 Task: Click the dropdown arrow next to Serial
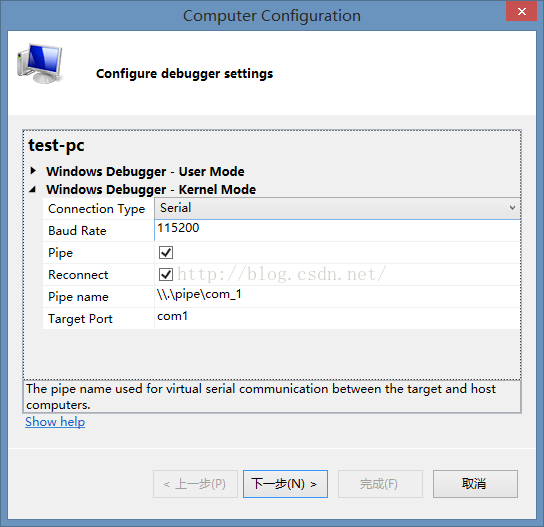(512, 208)
